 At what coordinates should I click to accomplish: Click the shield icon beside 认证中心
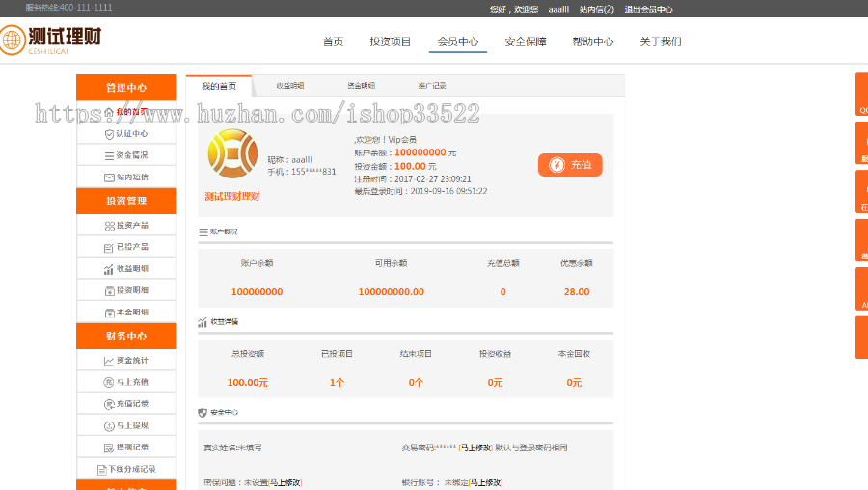tap(109, 134)
